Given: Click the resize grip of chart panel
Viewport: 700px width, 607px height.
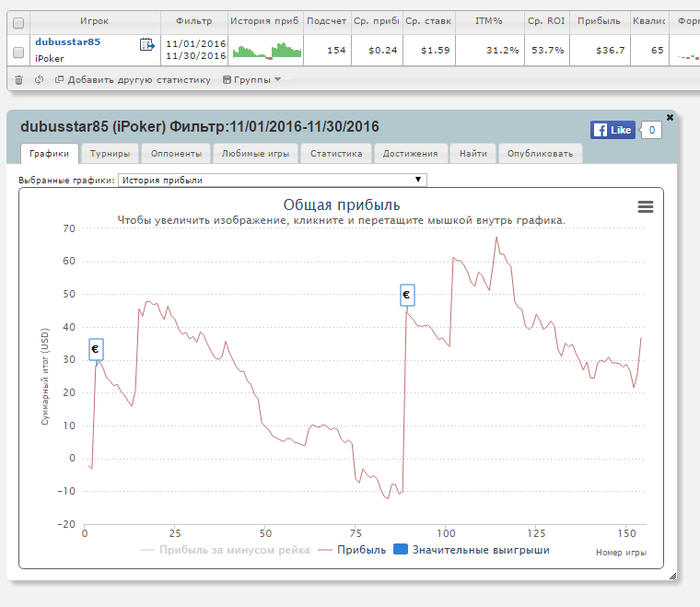Looking at the screenshot, I should (673, 576).
